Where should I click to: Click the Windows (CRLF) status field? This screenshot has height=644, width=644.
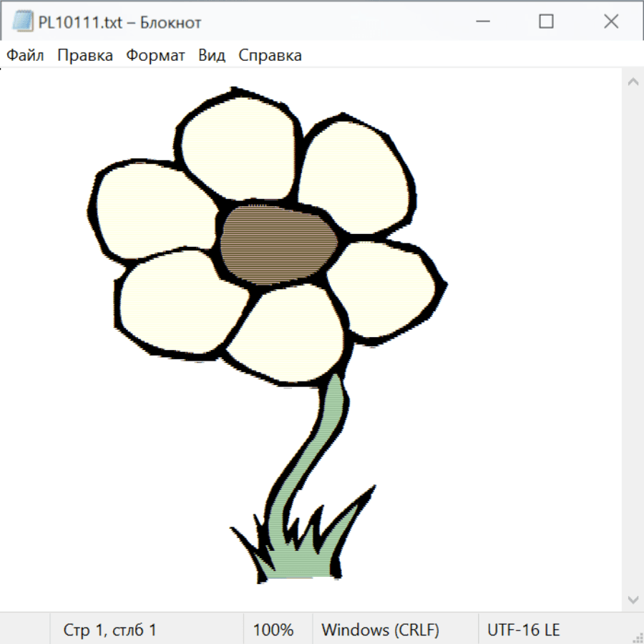tap(380, 630)
